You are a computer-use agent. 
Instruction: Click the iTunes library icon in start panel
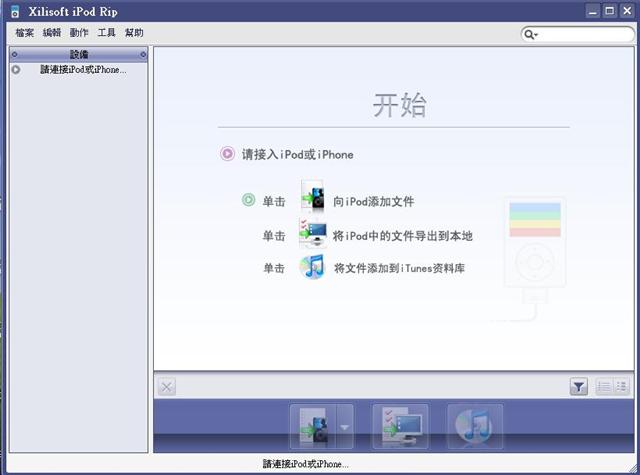point(313,267)
